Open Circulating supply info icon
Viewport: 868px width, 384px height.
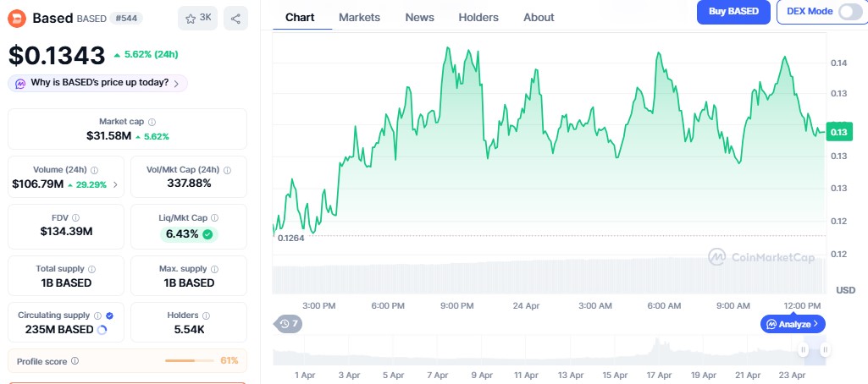[97, 315]
